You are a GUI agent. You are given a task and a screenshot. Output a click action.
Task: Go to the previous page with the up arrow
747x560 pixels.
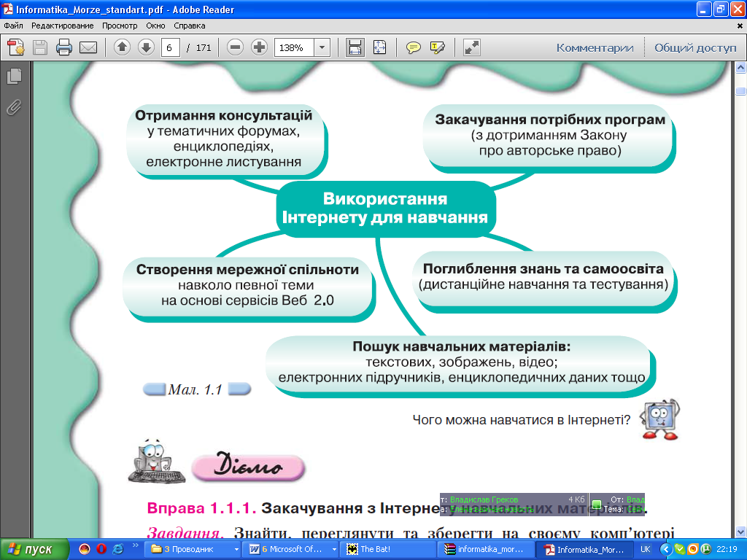click(122, 47)
